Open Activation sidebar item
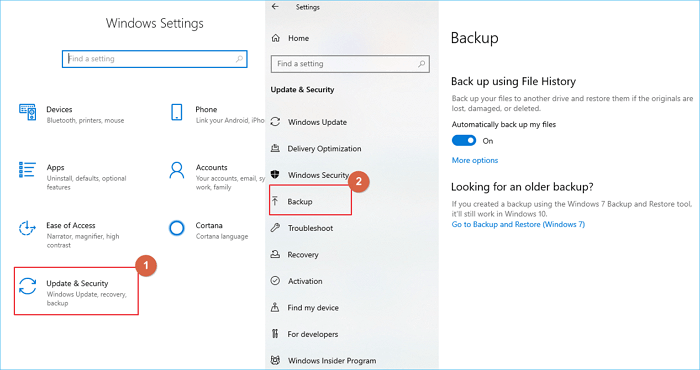 (305, 281)
